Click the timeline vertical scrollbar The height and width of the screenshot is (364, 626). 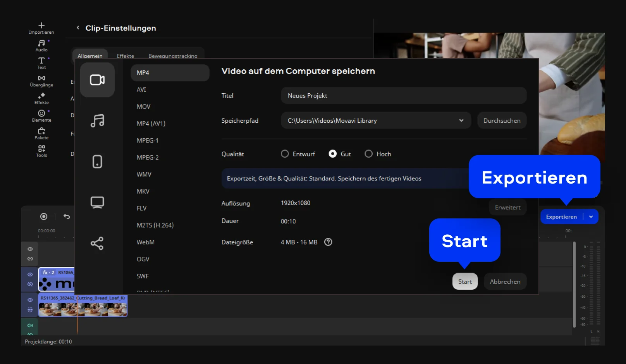tap(574, 285)
